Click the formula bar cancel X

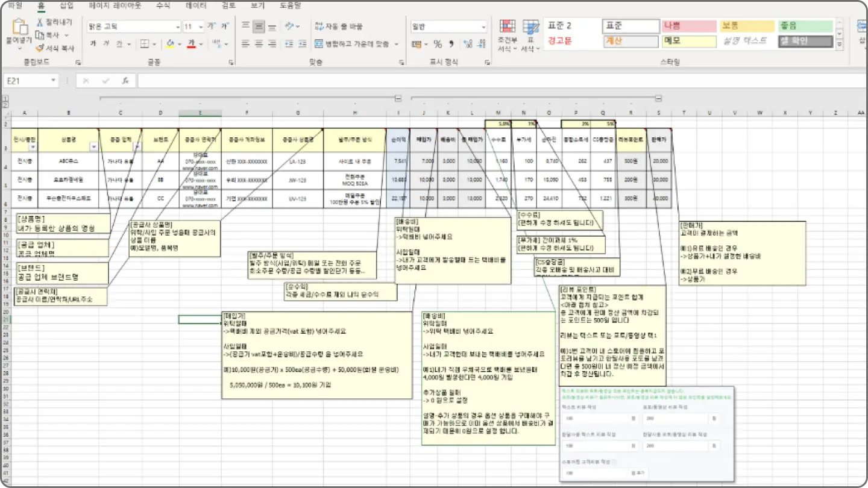point(86,81)
